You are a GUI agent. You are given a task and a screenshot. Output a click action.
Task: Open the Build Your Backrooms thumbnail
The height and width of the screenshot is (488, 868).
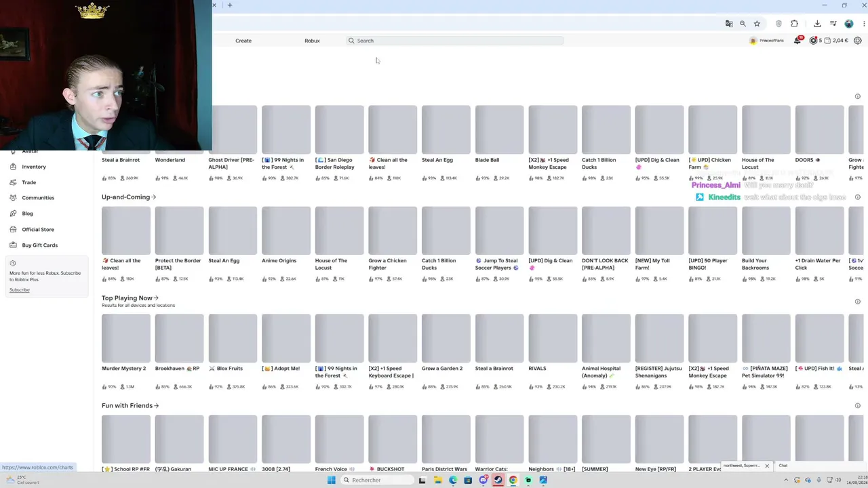point(766,230)
